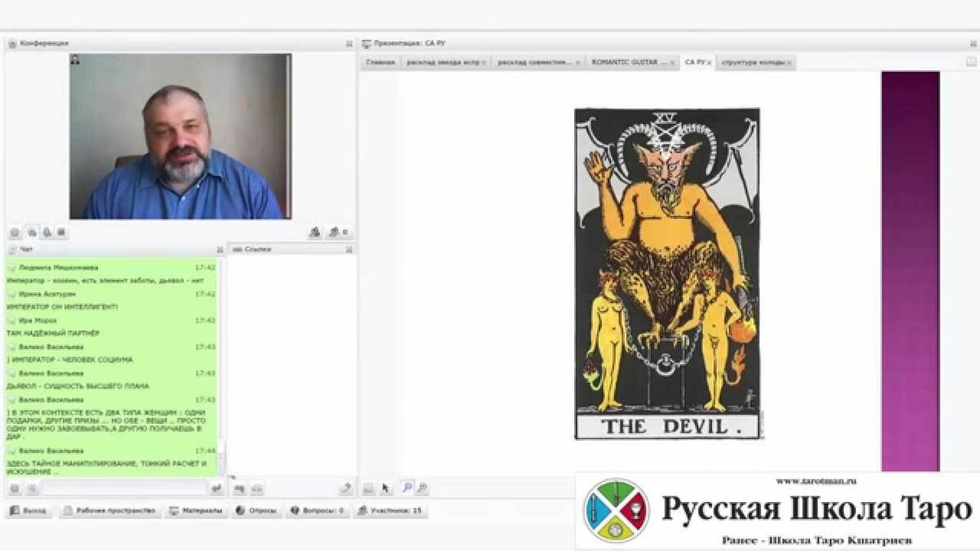Close the расклад совместим tab

coord(577,62)
